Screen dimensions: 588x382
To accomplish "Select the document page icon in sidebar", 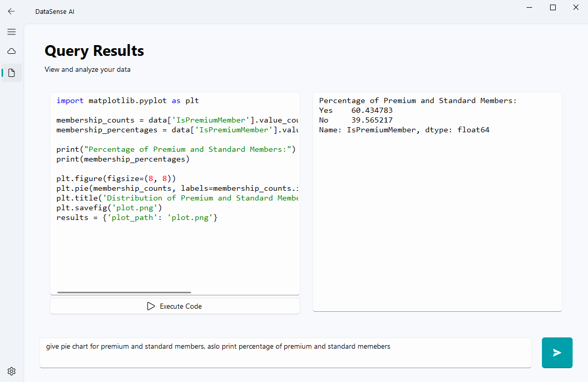I will click(x=12, y=73).
